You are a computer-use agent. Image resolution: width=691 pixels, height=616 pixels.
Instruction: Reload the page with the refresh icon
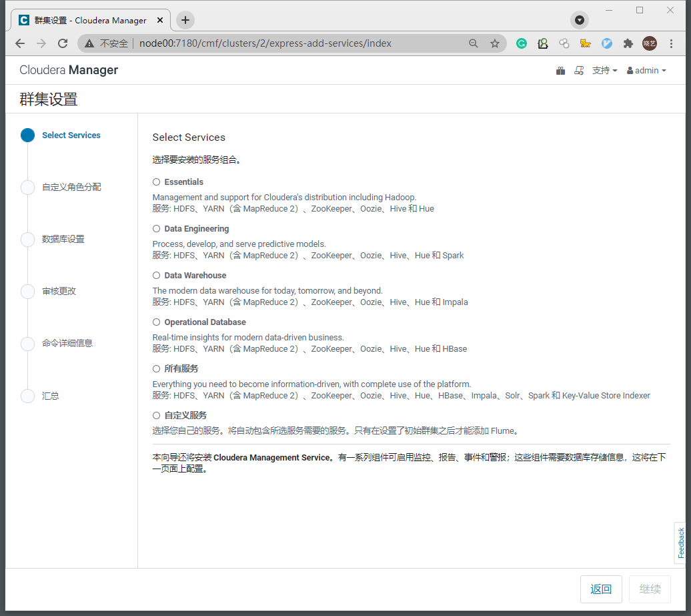(x=63, y=43)
